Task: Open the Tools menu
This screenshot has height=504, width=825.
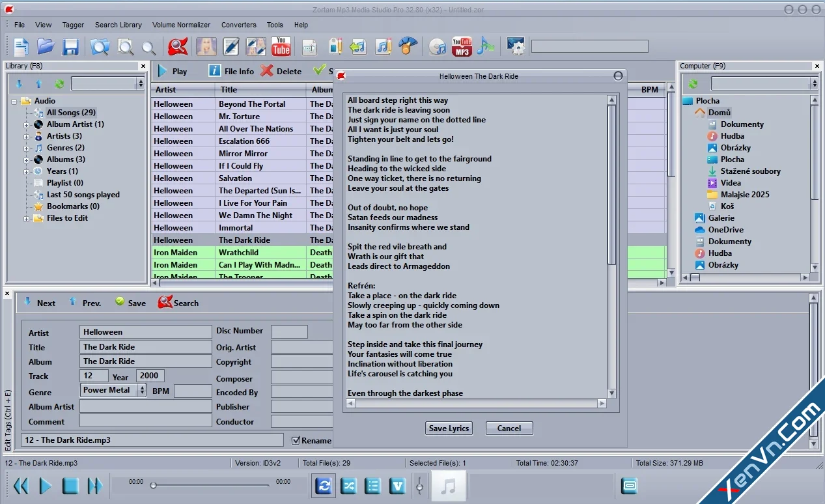Action: point(275,25)
